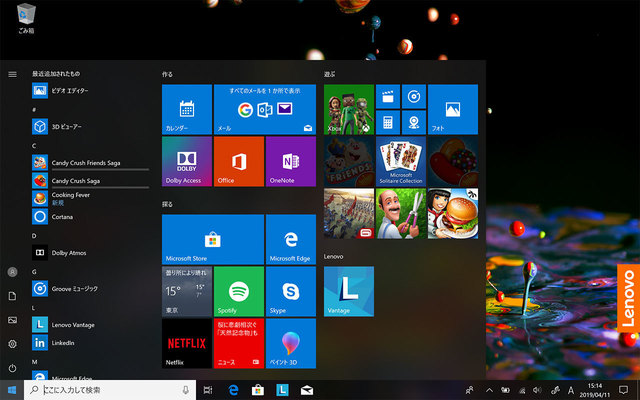Expand the Start menu hamburger button
640x400 pixels.
[x=12, y=74]
